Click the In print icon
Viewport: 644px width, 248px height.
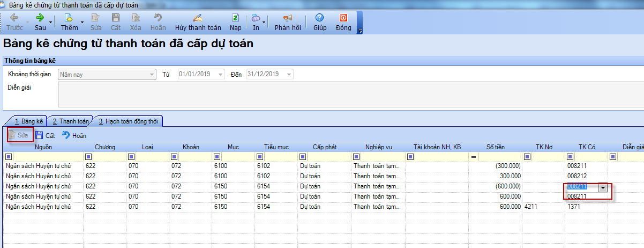256,18
